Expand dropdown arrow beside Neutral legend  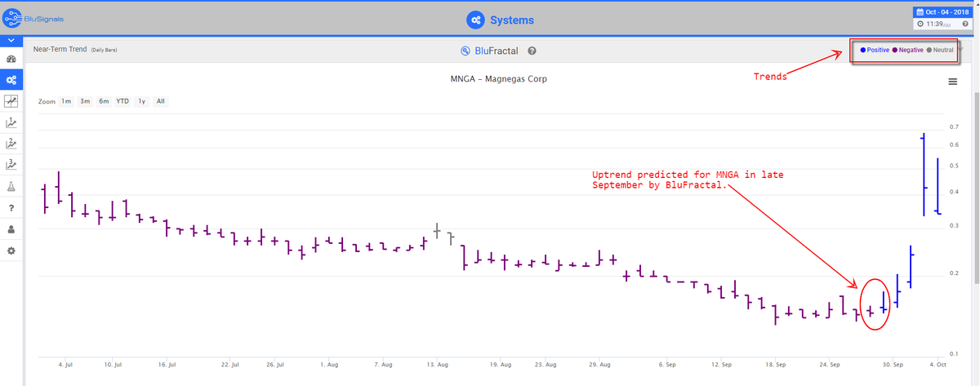(x=960, y=48)
